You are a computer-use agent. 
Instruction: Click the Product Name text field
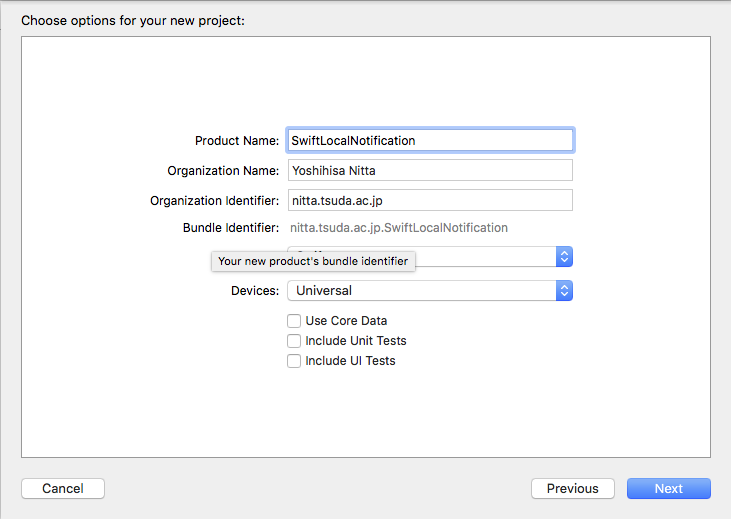coord(430,140)
